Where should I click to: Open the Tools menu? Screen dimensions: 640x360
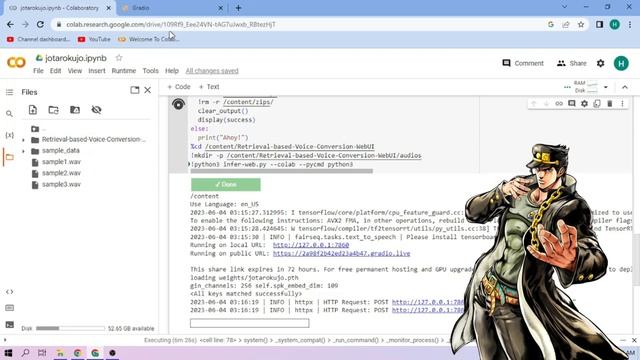point(150,71)
